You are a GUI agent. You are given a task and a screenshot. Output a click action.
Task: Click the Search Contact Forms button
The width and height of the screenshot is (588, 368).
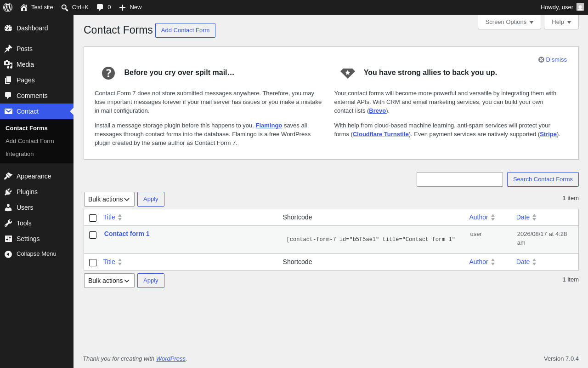(543, 179)
